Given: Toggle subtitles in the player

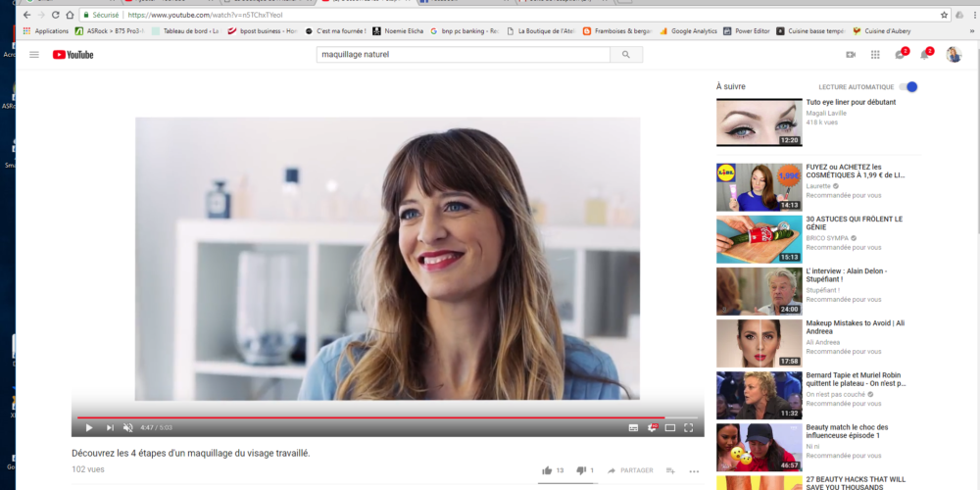Looking at the screenshot, I should (633, 428).
